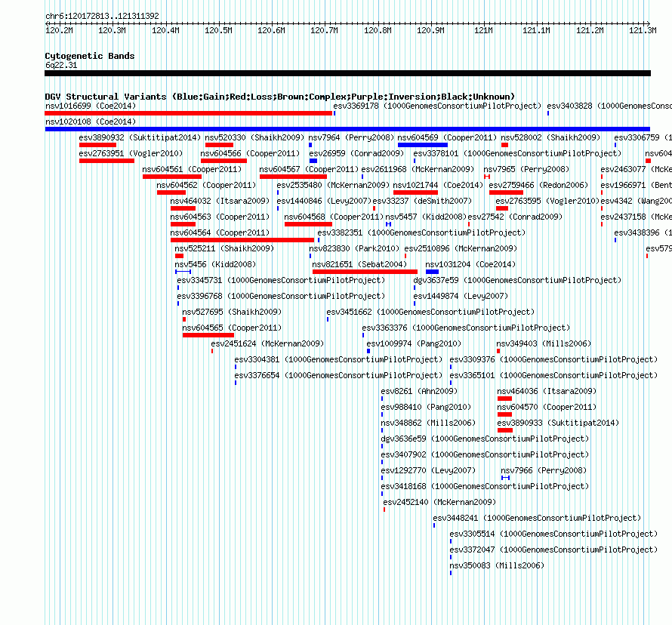Viewport: 672px width, 625px height.
Task: Select nsv7964 (Perry2008) variant label
Action: pos(351,137)
